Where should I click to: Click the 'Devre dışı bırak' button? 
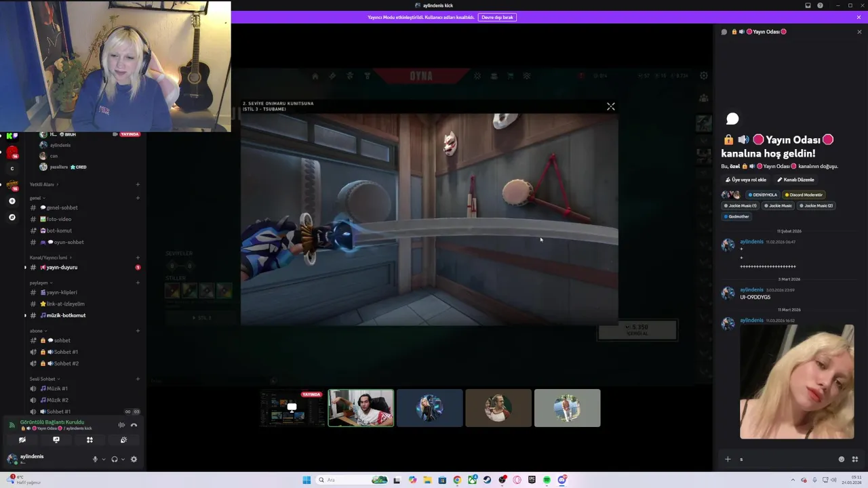coord(497,17)
